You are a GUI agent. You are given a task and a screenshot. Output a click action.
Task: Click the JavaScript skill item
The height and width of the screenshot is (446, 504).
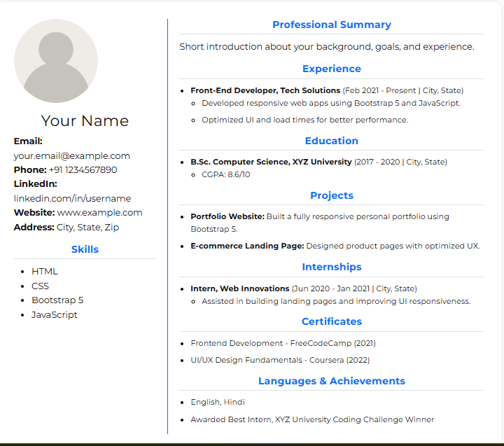55,315
